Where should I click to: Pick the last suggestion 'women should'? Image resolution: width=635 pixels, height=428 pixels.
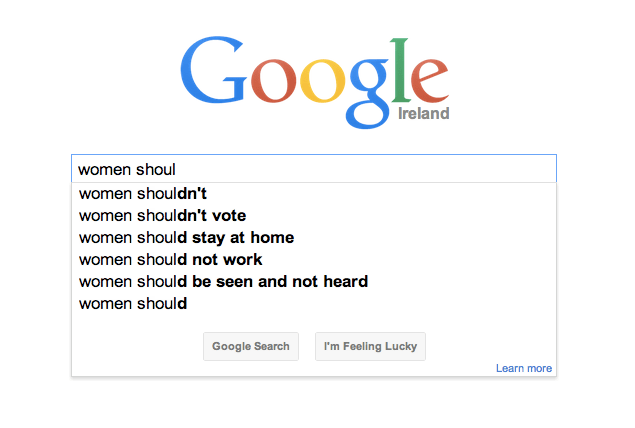(x=133, y=303)
